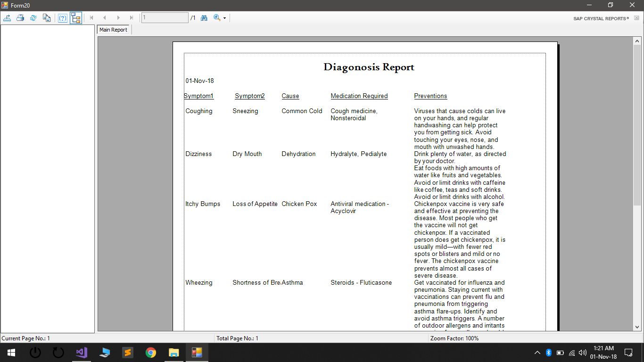
Task: Open Visual Studio from the taskbar
Action: click(82, 353)
